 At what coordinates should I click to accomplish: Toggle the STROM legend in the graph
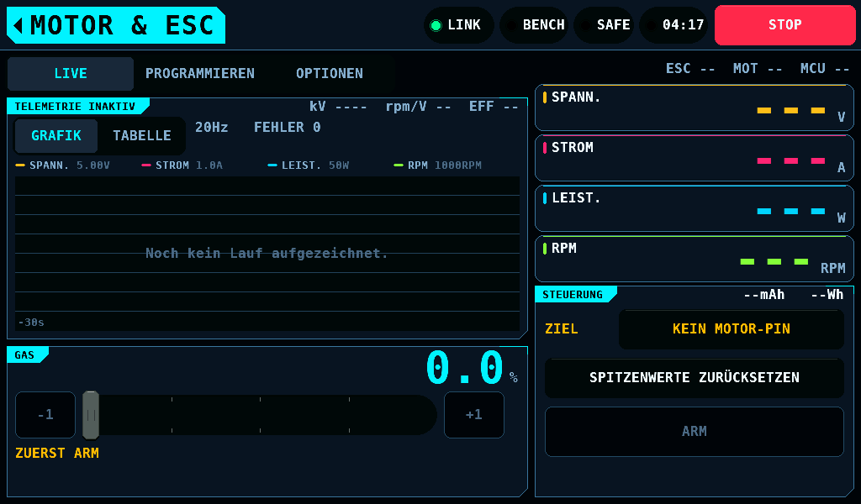tap(182, 165)
